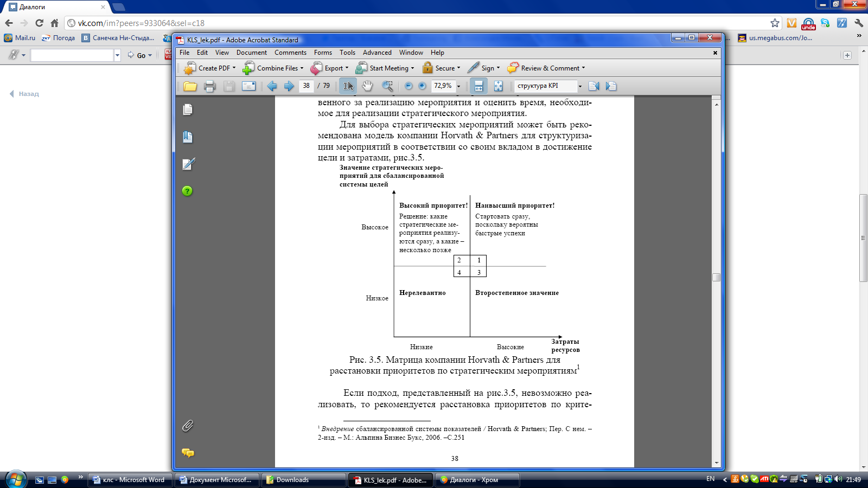This screenshot has height=488, width=868.
Task: Open the Pages panel in left sidebar
Action: pos(187,110)
